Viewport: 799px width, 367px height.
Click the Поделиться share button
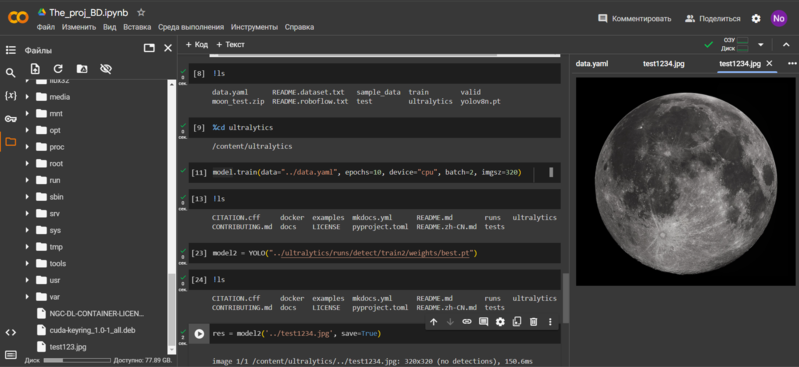[712, 18]
